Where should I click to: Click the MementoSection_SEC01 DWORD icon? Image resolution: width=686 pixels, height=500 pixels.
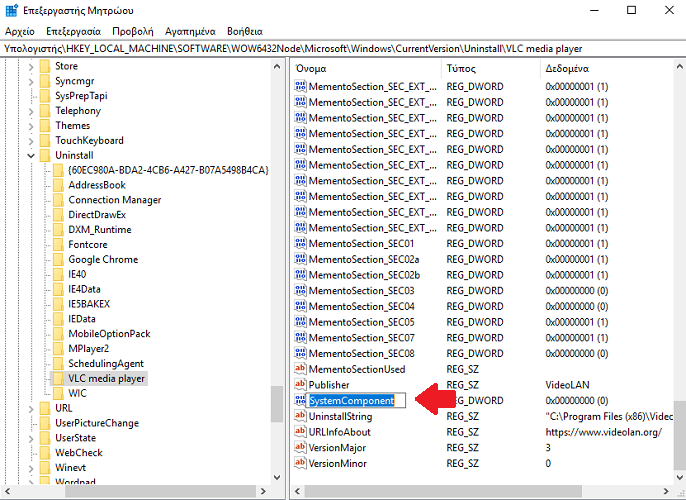300,243
